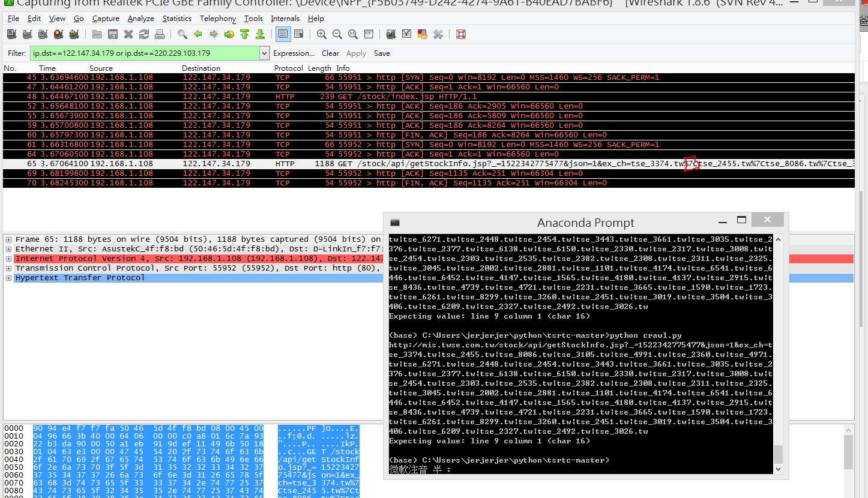The width and height of the screenshot is (868, 498).
Task: Open the Internals menu
Action: 285,19
